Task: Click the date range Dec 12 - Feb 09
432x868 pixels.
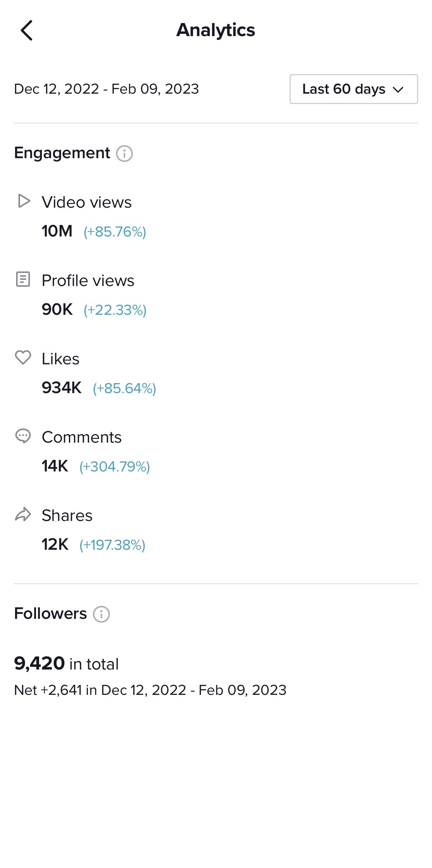Action: click(x=106, y=89)
